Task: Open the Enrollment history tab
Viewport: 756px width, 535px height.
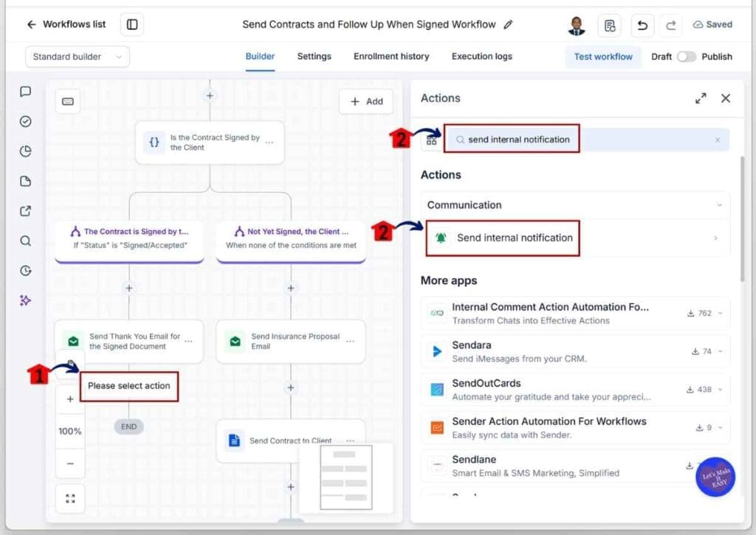Action: pyautogui.click(x=391, y=56)
